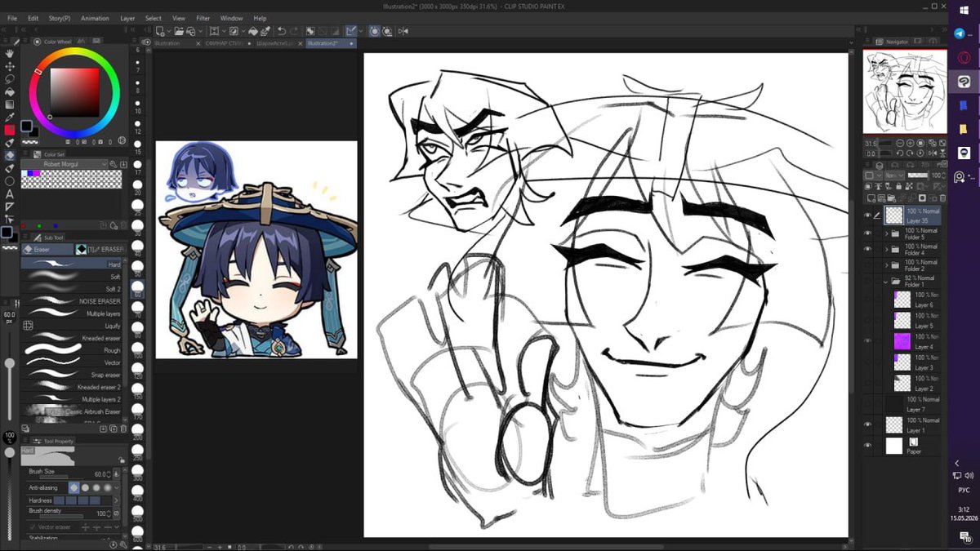
Task: Select the Figure ellipse tool
Action: click(10, 181)
